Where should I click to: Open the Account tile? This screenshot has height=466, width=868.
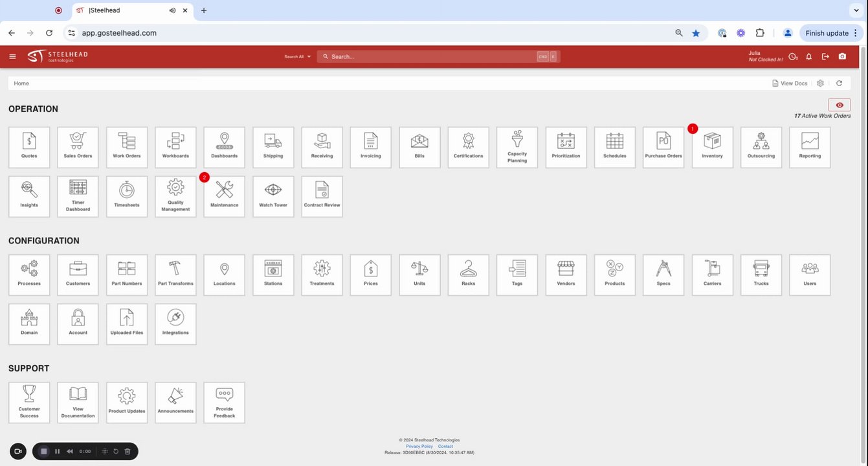tap(78, 324)
